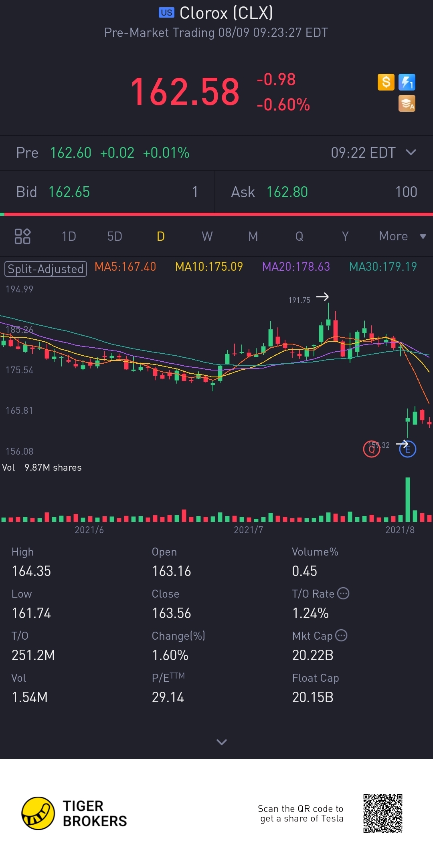Tap the largest green volume bar
The image size is (433, 868).
pos(408,499)
